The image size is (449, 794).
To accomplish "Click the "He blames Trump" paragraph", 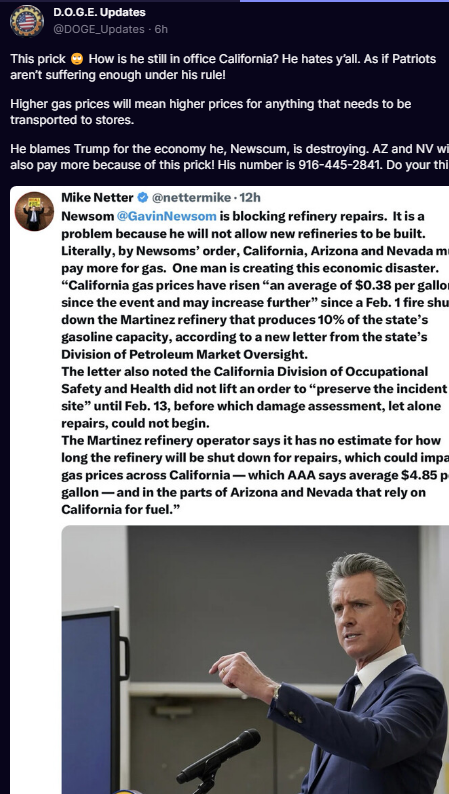I will pyautogui.click(x=229, y=157).
